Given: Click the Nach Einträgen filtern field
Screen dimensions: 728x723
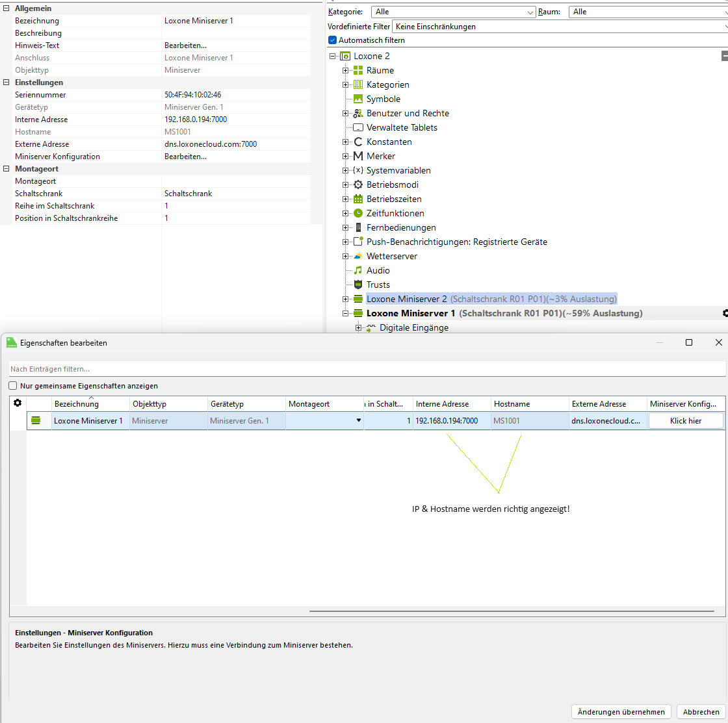Looking at the screenshot, I should [367, 369].
